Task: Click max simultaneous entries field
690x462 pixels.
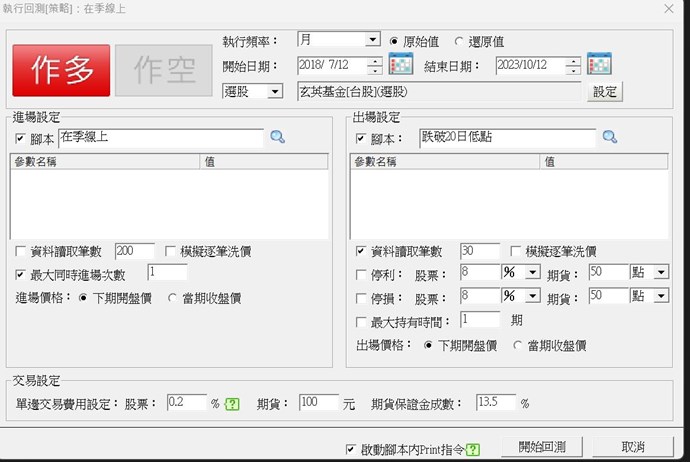Action: pyautogui.click(x=168, y=272)
